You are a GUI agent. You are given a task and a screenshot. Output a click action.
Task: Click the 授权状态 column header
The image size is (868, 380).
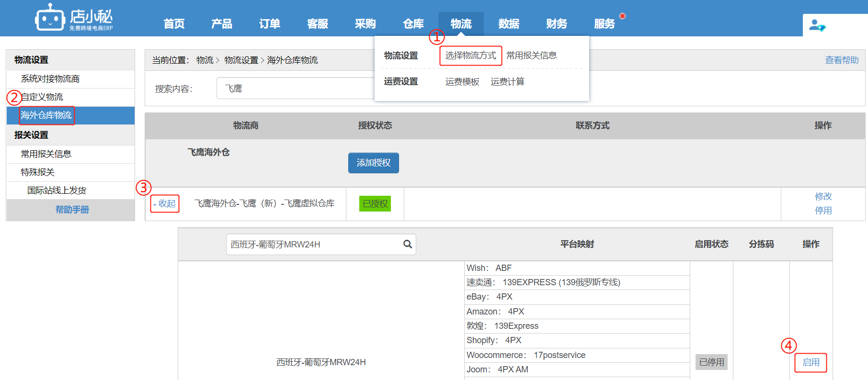pos(375,125)
